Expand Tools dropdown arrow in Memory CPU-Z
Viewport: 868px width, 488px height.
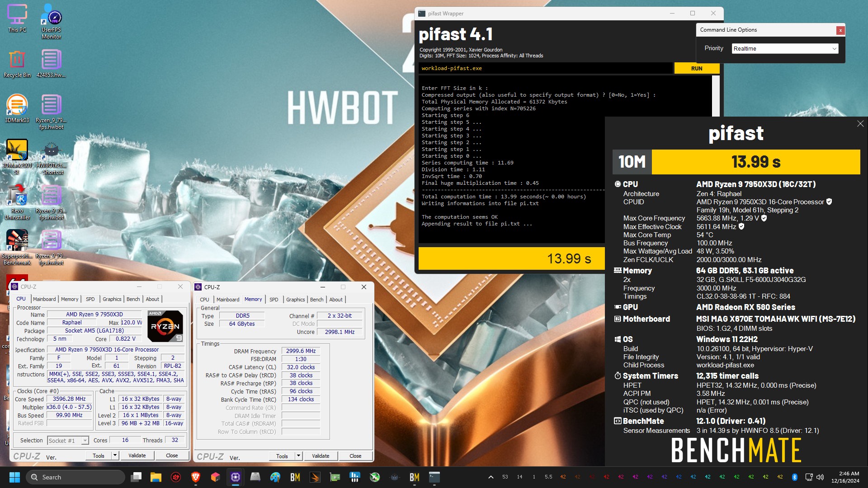coord(298,456)
